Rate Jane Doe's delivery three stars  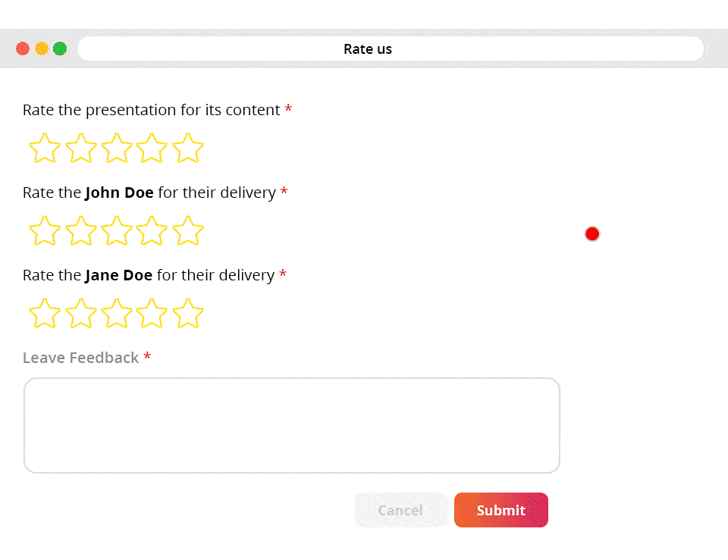[117, 314]
